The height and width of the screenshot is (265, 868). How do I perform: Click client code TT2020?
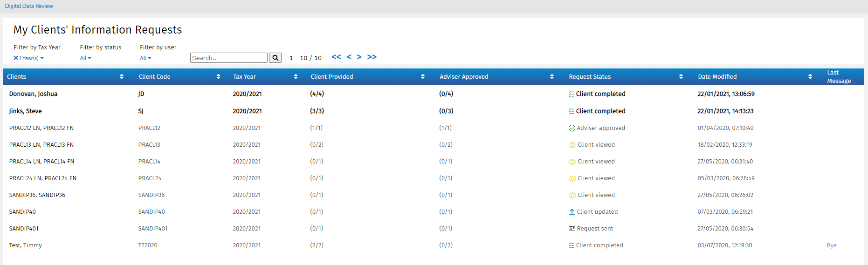click(148, 245)
